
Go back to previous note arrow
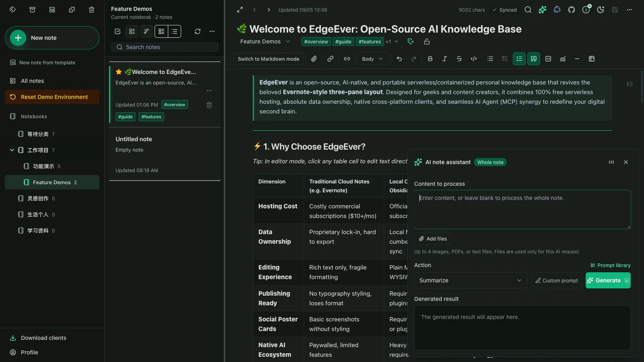pos(254,10)
